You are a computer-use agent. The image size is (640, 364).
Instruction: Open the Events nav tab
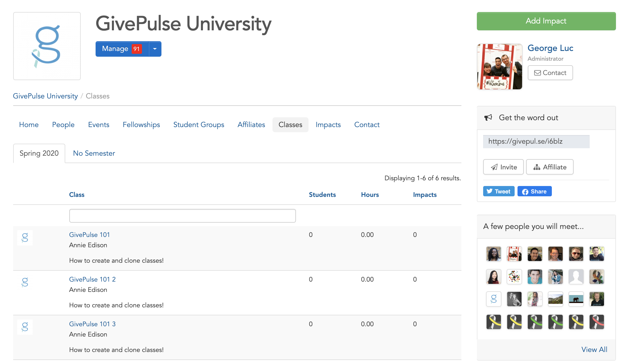99,125
